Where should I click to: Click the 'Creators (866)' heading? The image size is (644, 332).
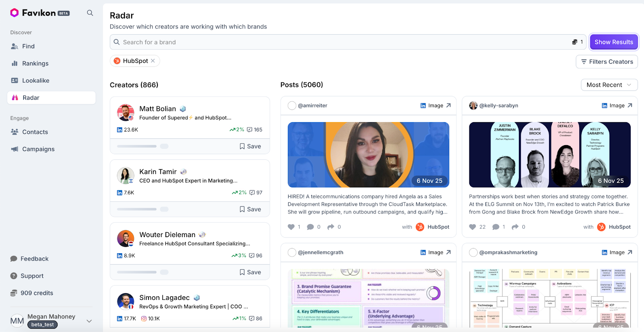pyautogui.click(x=134, y=85)
